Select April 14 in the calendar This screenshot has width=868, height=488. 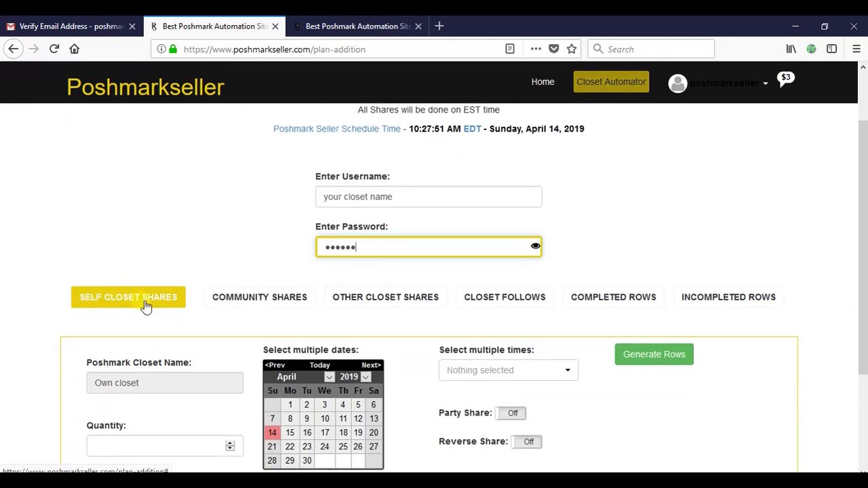[272, 432]
